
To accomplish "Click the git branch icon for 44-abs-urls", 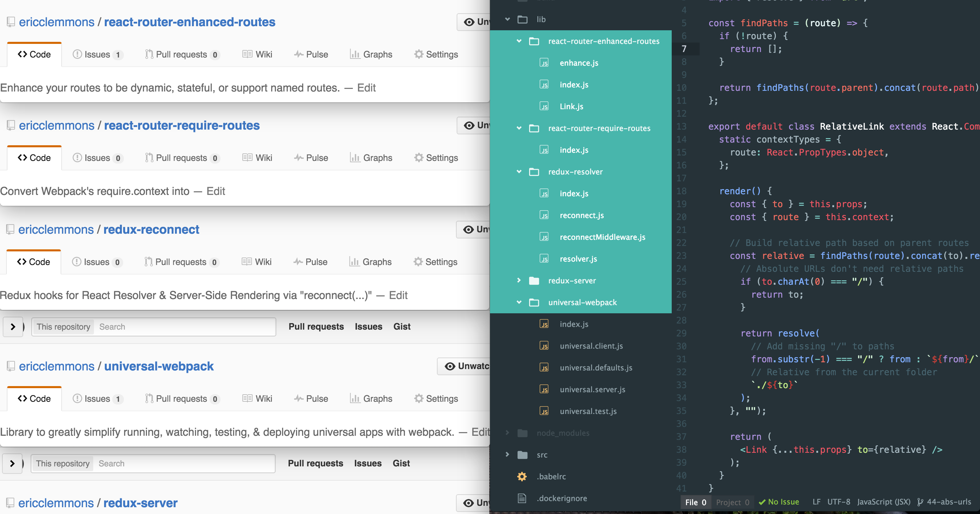I will coord(920,502).
